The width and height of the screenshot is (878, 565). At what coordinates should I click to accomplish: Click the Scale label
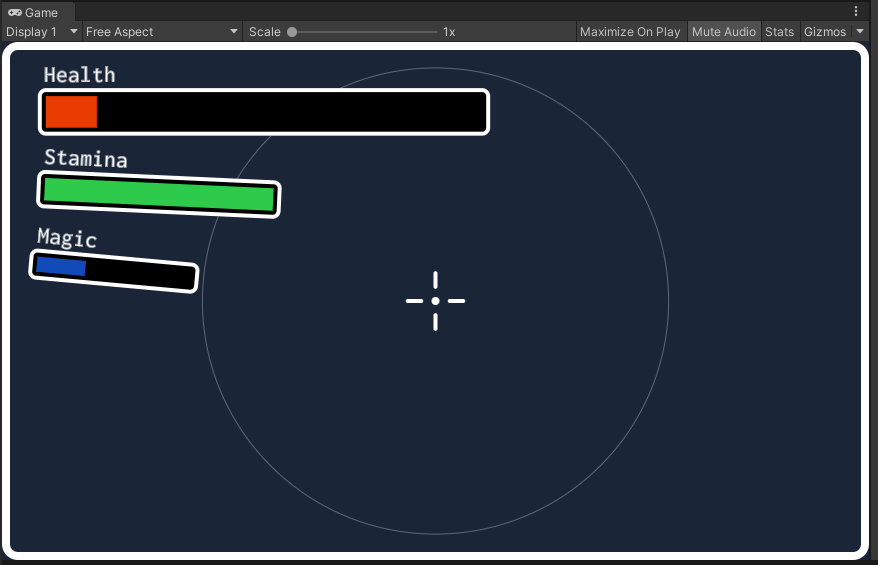[264, 32]
